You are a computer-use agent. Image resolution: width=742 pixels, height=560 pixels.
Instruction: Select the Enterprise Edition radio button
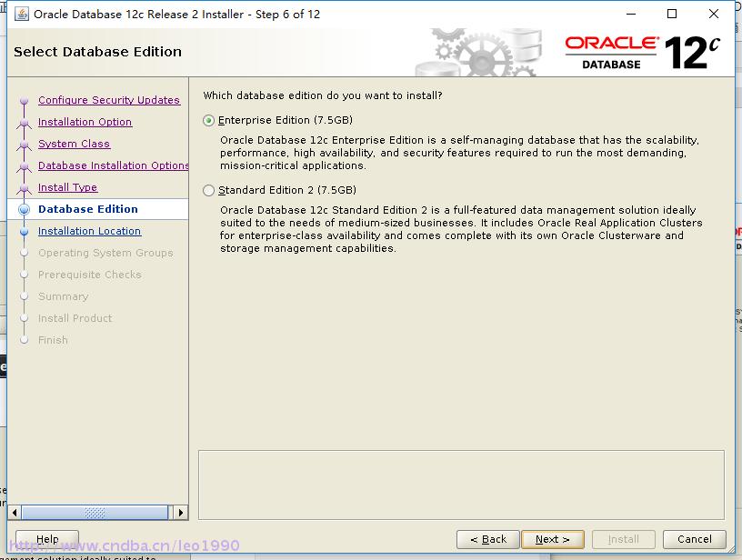pyautogui.click(x=208, y=121)
